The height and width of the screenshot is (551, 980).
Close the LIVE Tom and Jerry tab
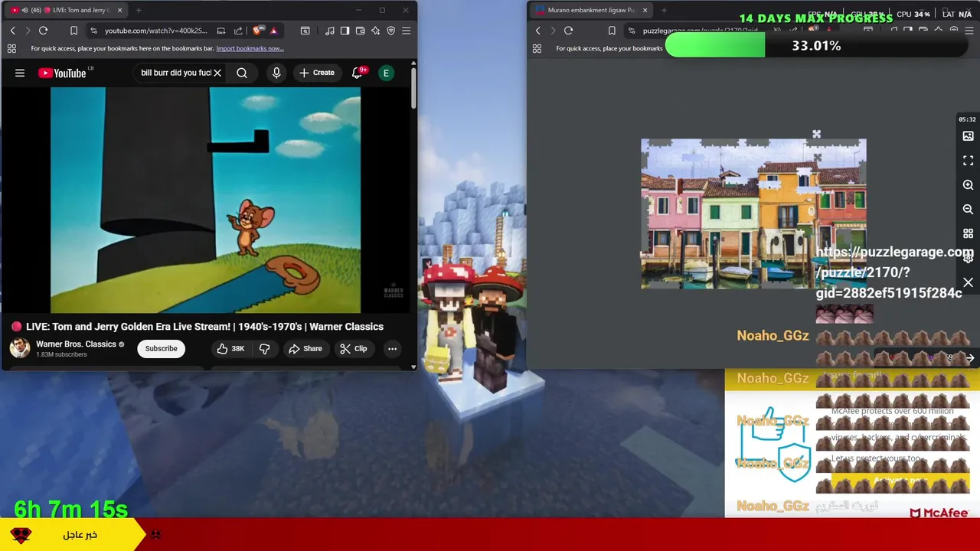(120, 10)
